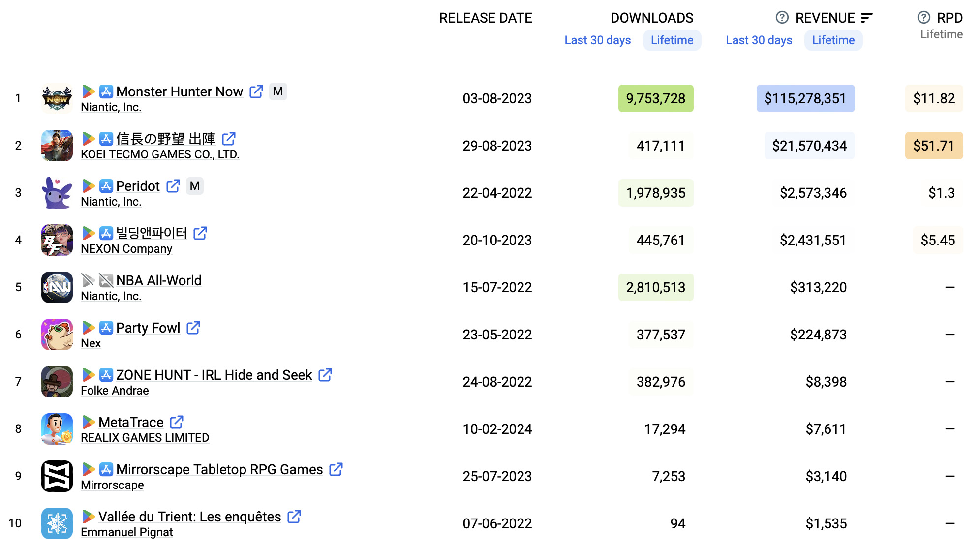Open external link for 빌딩앤파이터
Image resolution: width=980 pixels, height=549 pixels.
200,233
